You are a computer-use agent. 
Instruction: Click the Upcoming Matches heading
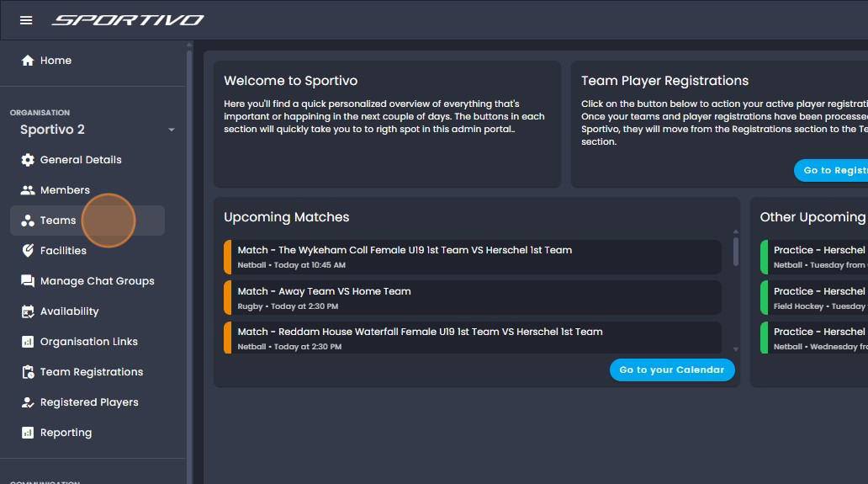(x=286, y=217)
